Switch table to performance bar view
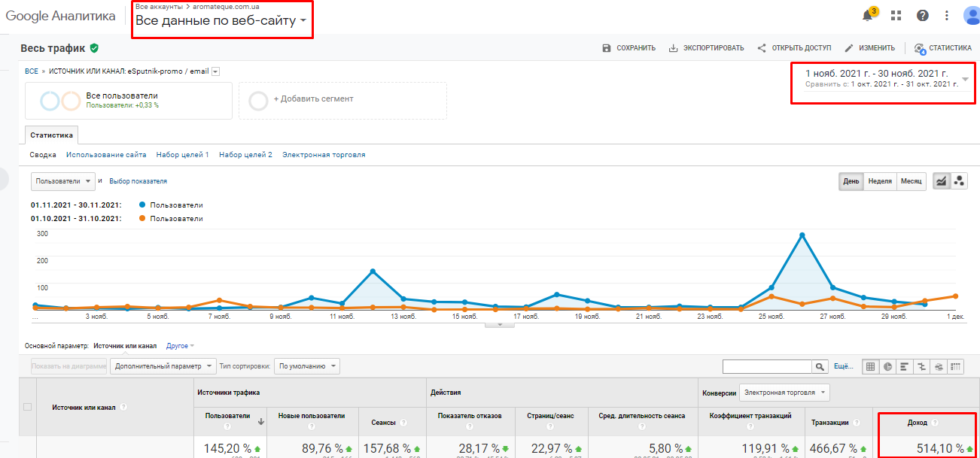980x458 pixels. 905,366
